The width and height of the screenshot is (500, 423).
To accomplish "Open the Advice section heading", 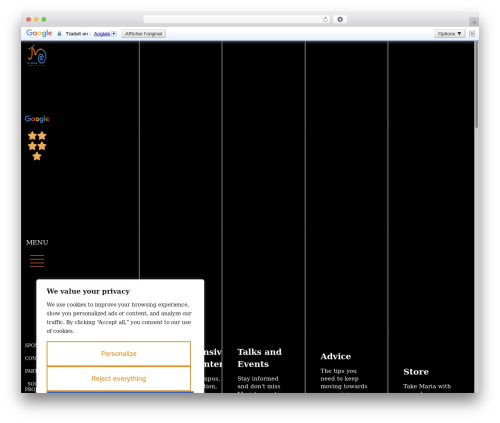I will [336, 356].
